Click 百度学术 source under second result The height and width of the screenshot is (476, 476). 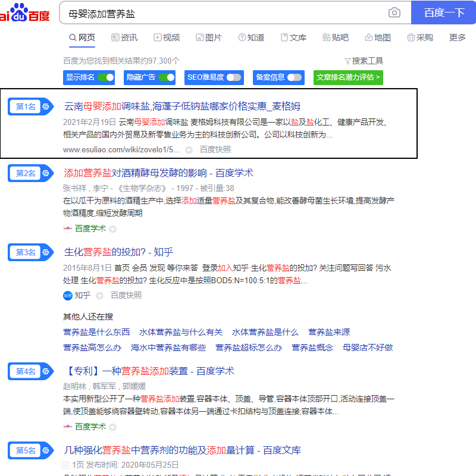[90, 228]
